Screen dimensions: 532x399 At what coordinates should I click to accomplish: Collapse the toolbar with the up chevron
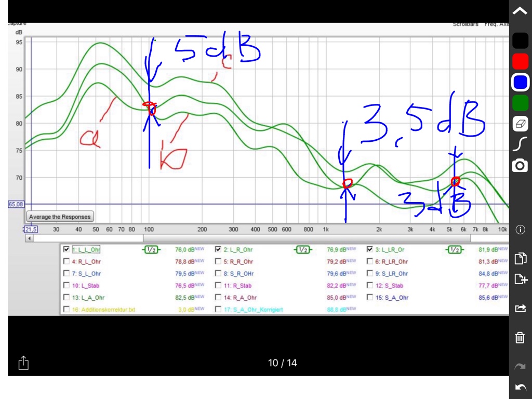pos(520,11)
